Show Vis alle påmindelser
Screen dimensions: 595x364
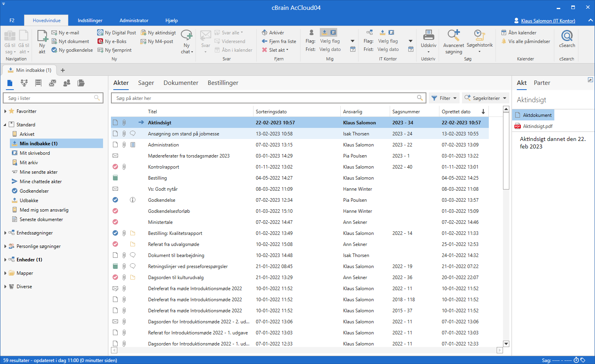point(526,41)
